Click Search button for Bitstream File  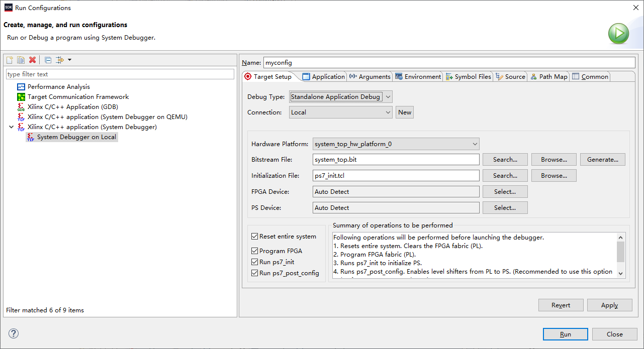(505, 160)
